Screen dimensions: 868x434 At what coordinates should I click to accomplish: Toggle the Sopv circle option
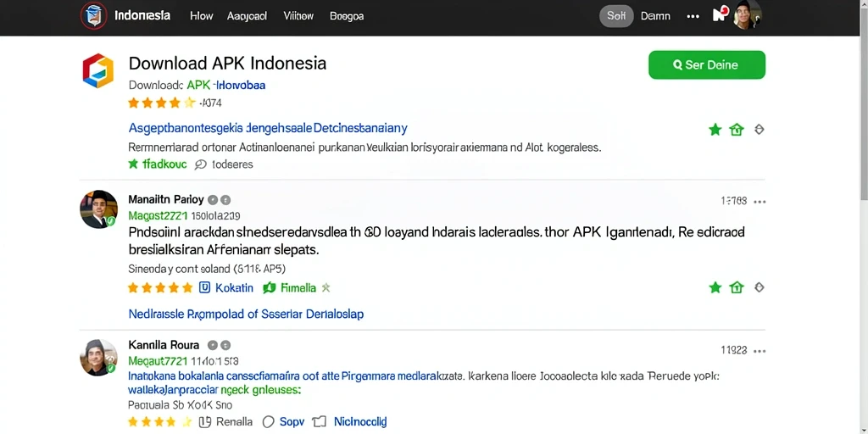click(268, 422)
